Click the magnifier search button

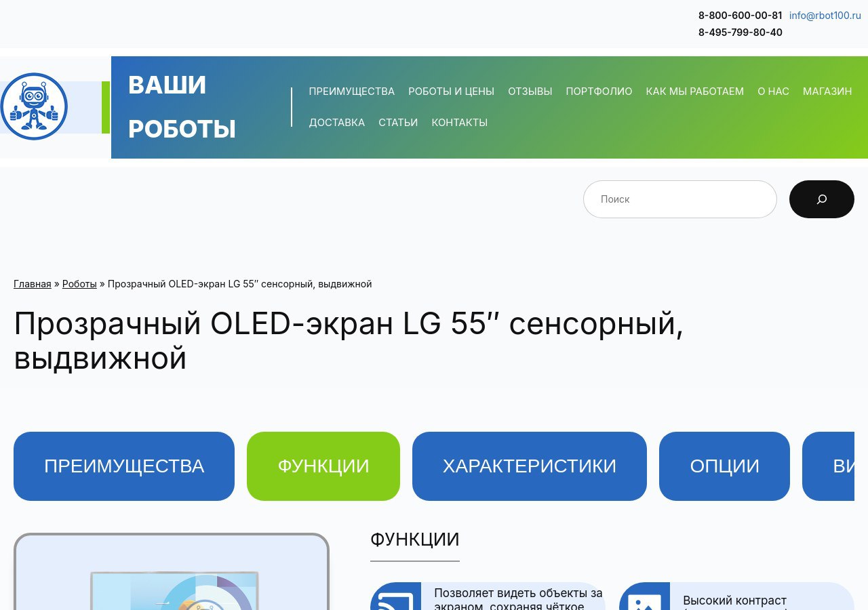click(x=821, y=199)
